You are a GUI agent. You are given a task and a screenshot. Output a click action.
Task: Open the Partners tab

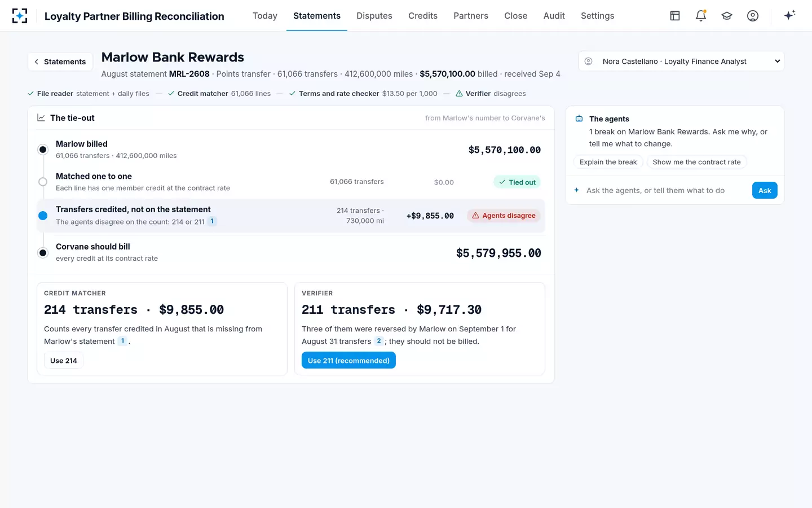click(471, 16)
